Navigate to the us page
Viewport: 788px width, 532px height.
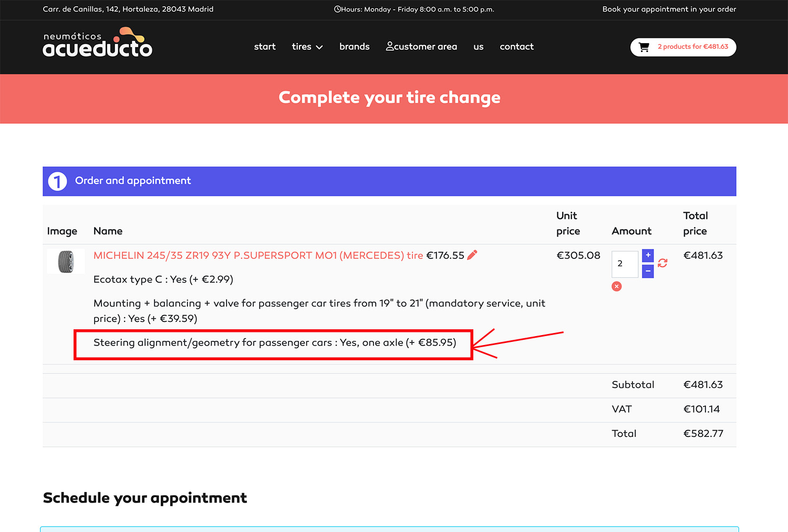(x=478, y=47)
